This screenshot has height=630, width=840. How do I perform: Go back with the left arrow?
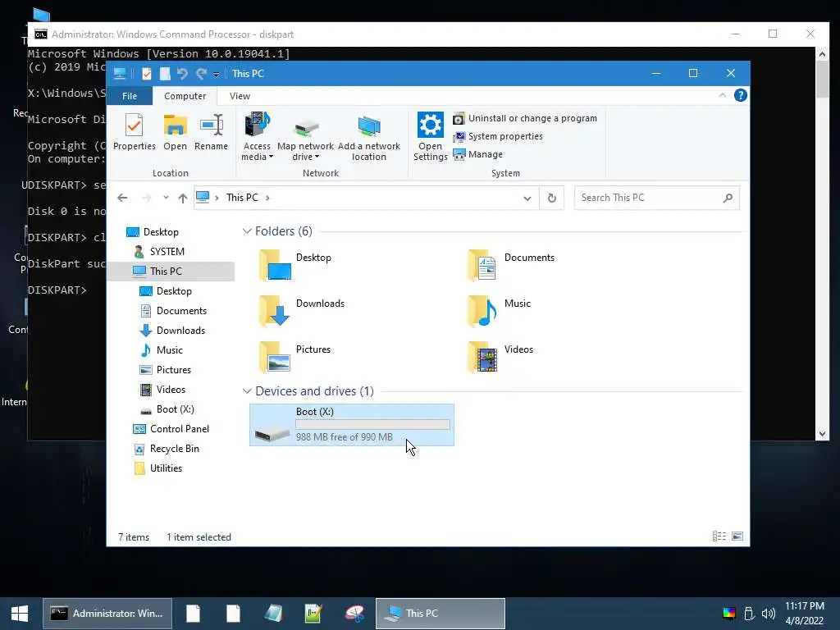coord(122,198)
